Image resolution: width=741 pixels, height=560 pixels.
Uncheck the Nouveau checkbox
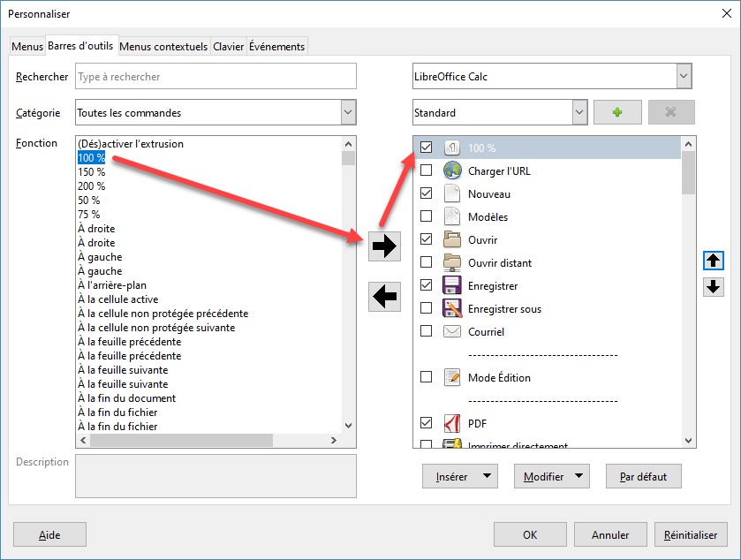tap(427, 193)
